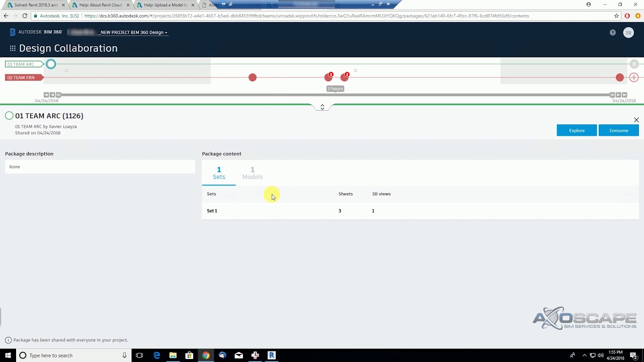Jump to timeline start with skip-back button
Screen dimensions: 644x362
(x=46, y=95)
